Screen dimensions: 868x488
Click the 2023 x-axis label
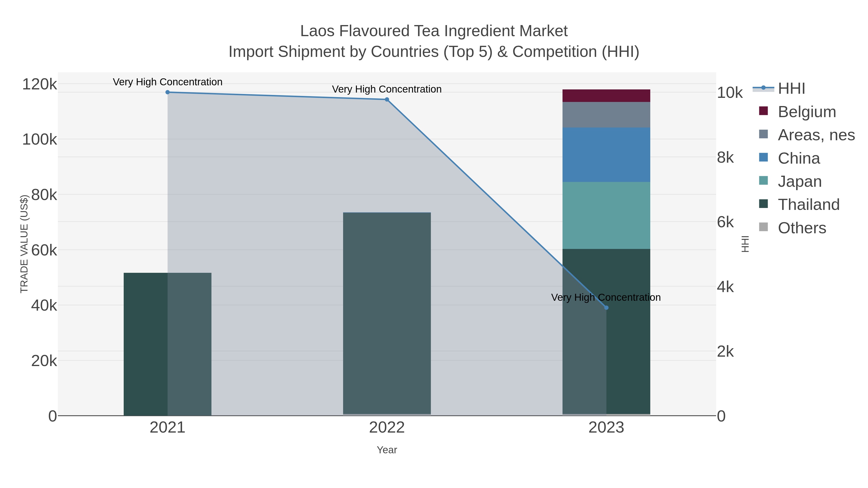point(606,428)
